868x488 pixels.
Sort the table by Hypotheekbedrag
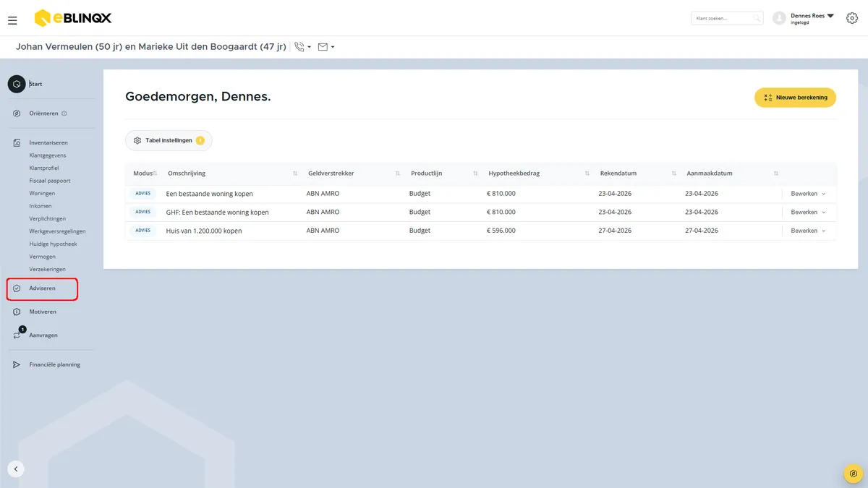pos(587,174)
